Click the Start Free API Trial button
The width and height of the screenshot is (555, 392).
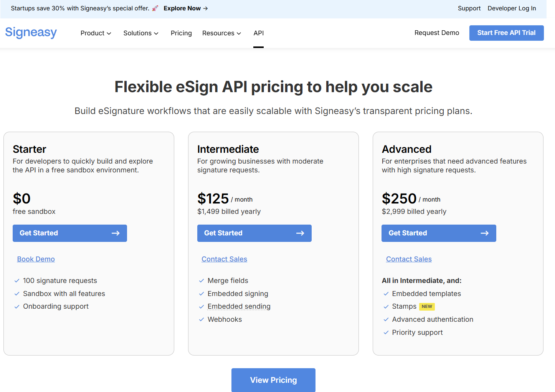coord(507,33)
